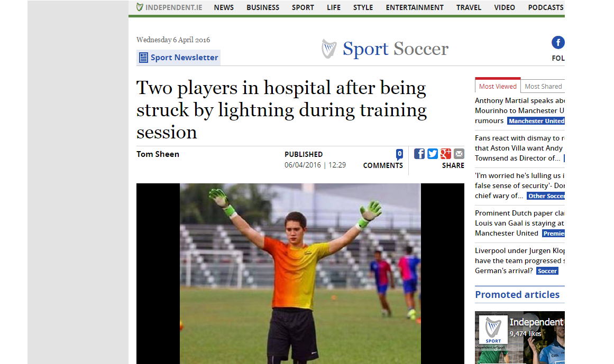Open the Sport menu item

pyautogui.click(x=303, y=7)
